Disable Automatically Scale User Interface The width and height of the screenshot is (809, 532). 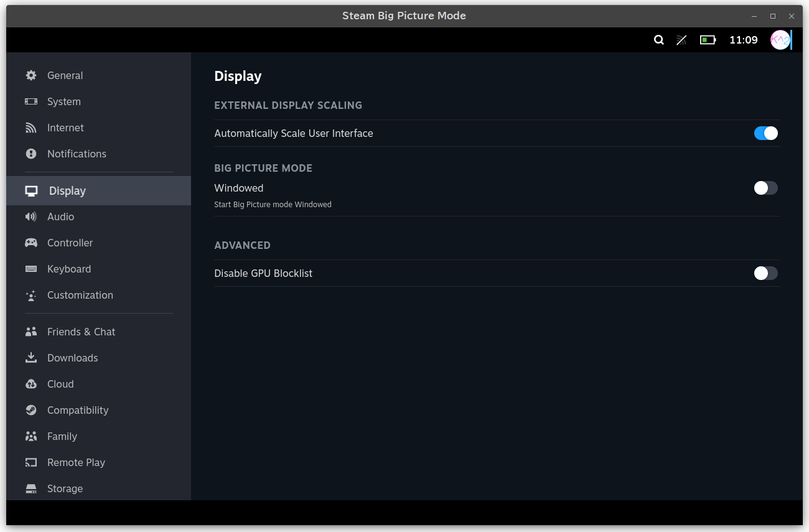pos(765,133)
